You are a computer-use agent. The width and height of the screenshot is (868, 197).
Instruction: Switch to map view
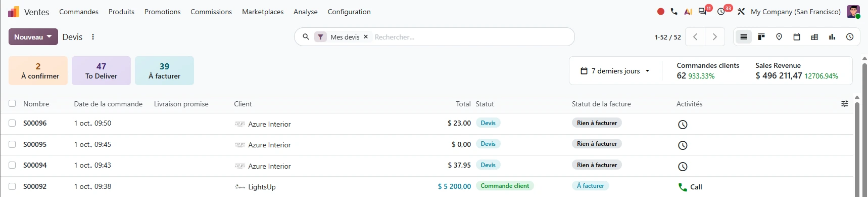tap(779, 37)
